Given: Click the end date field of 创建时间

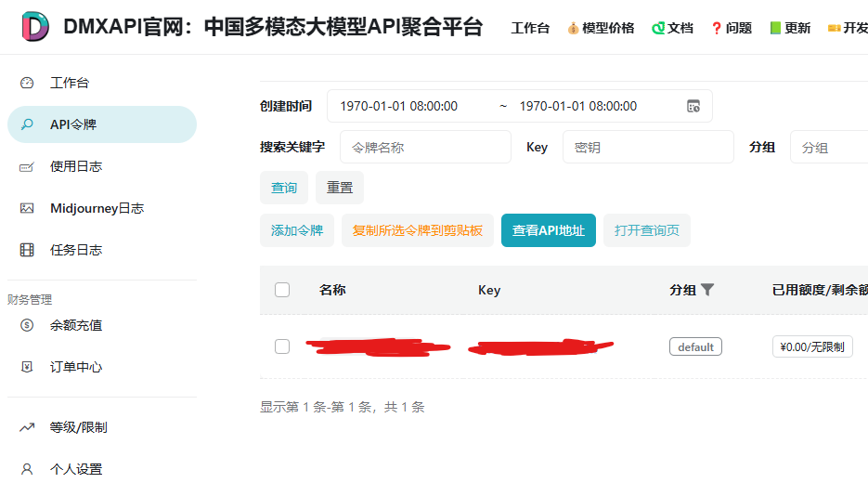Looking at the screenshot, I should pyautogui.click(x=578, y=106).
